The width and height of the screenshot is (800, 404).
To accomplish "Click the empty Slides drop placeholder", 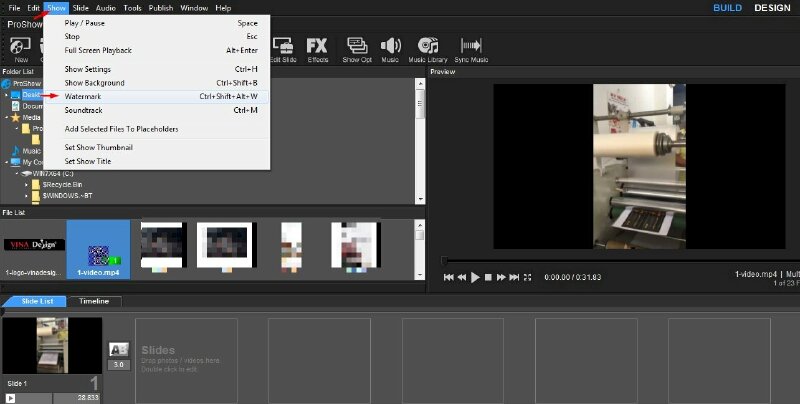I will pyautogui.click(x=186, y=361).
